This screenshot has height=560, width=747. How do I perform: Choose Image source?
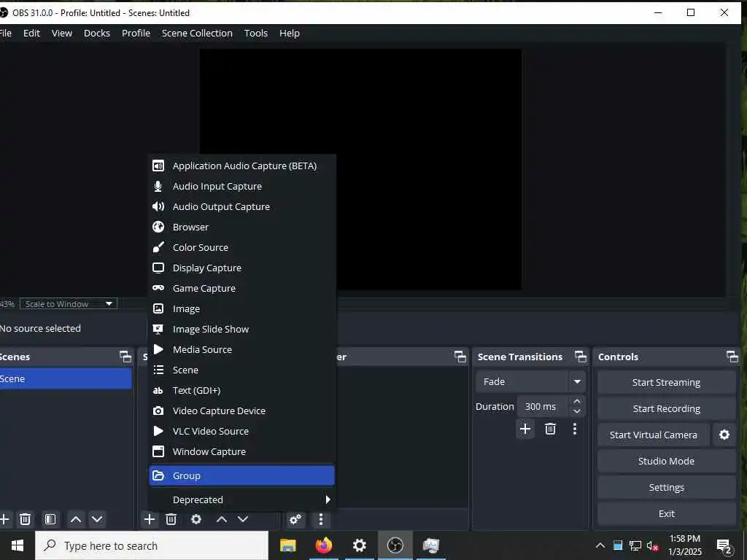[242, 309]
